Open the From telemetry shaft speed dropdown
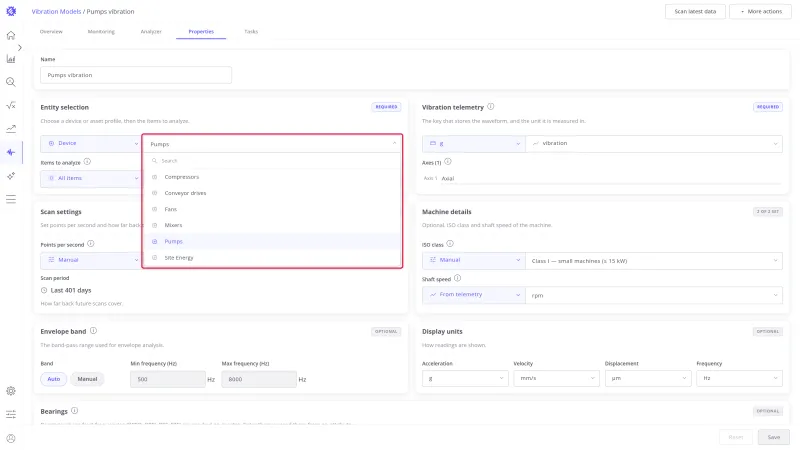 (x=473, y=295)
